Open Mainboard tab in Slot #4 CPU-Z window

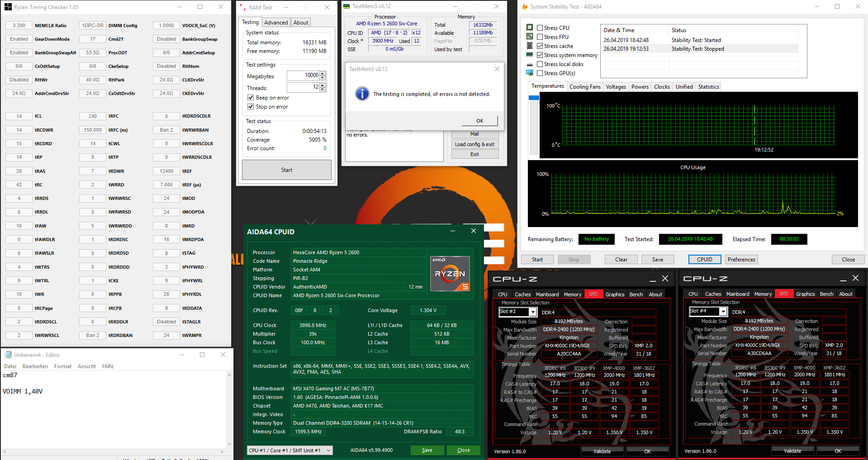(x=738, y=294)
